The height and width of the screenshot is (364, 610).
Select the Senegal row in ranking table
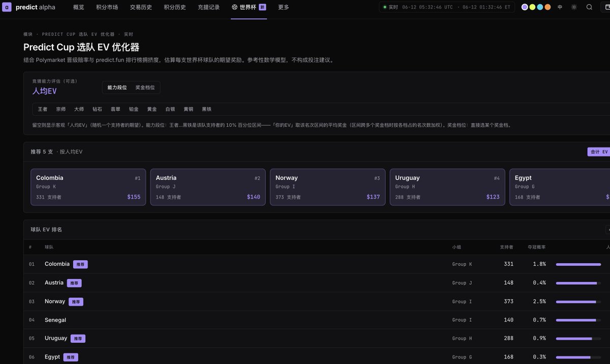[x=317, y=320]
